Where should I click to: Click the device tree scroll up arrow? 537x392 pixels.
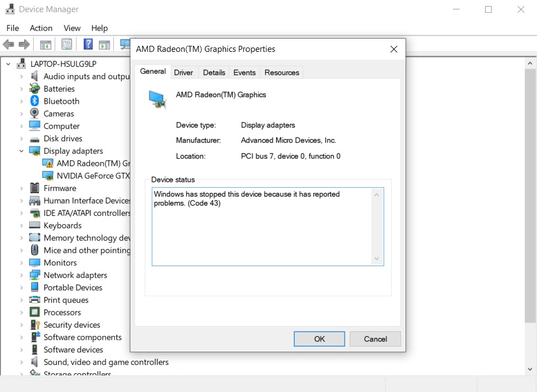click(x=530, y=63)
